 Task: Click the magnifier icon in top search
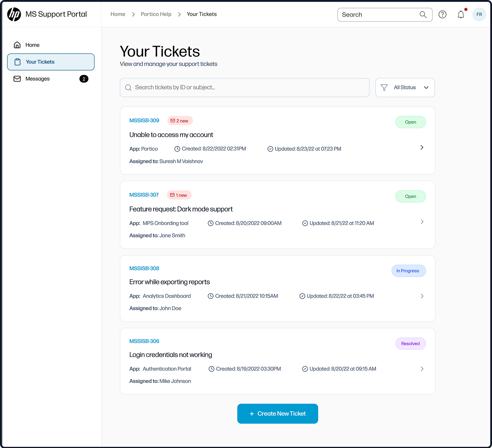(x=423, y=15)
